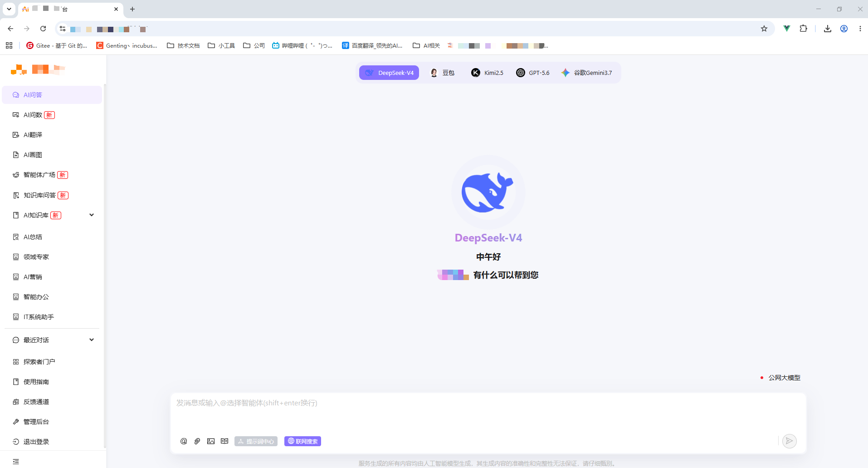Open the Vue devtools extension icon
This screenshot has width=868, height=468.
pos(787,29)
